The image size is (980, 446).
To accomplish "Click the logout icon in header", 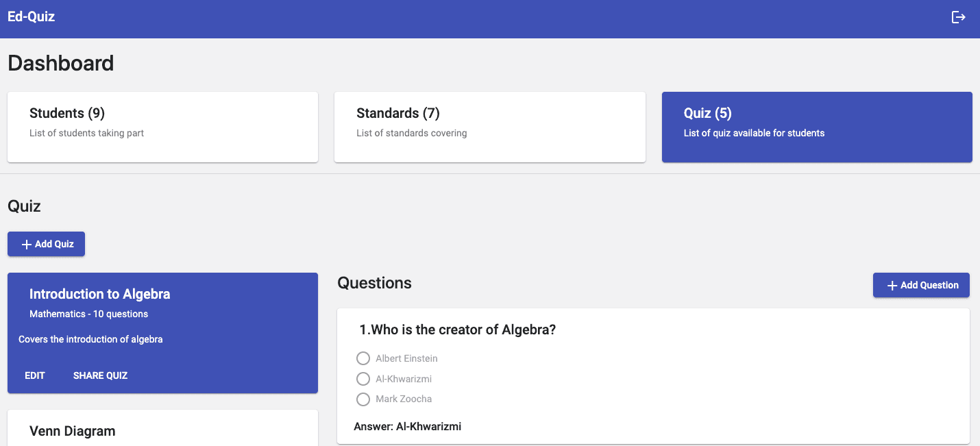I will pos(958,18).
